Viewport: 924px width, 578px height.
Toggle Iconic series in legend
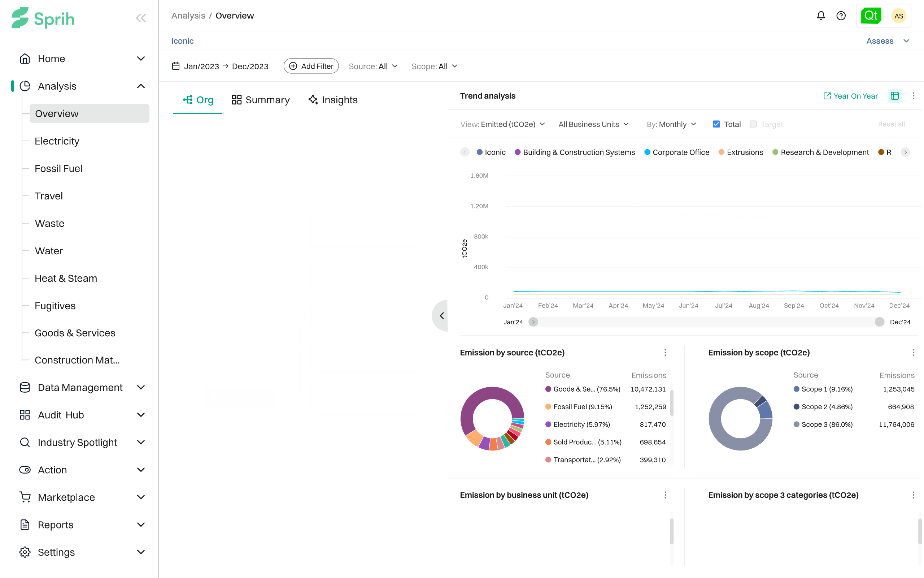491,152
